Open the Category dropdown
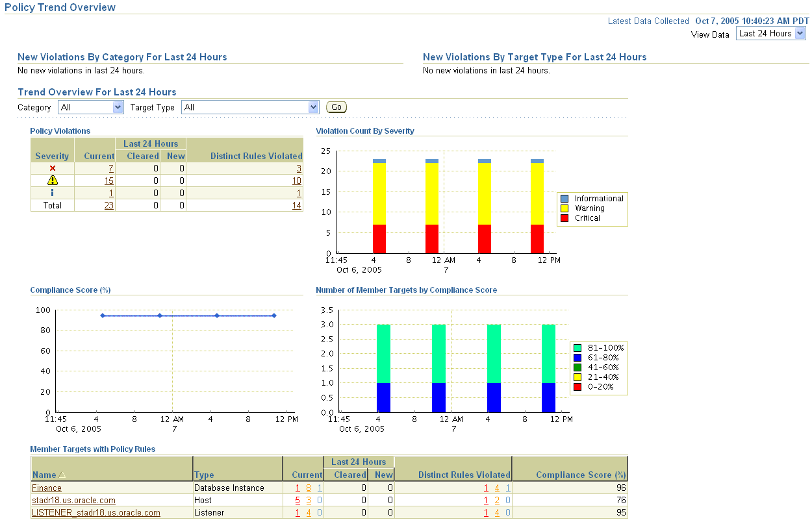Screen dimensions: 812x522 pos(118,106)
